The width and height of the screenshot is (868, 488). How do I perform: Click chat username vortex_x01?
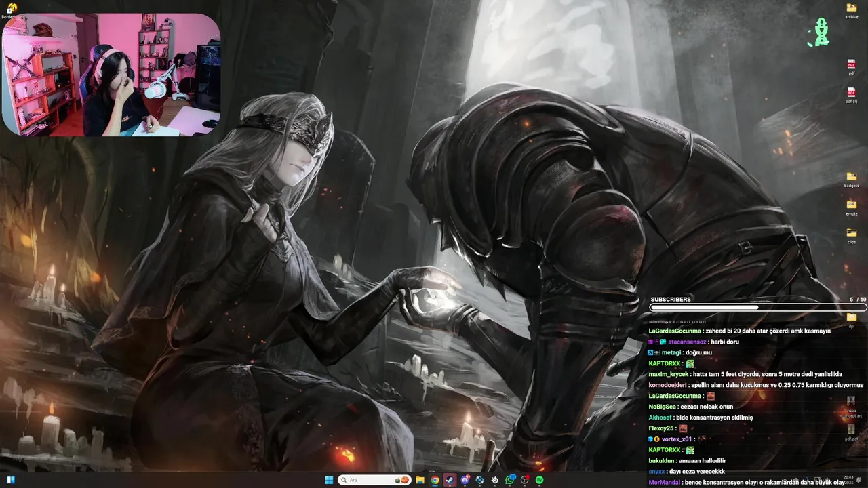(677, 439)
